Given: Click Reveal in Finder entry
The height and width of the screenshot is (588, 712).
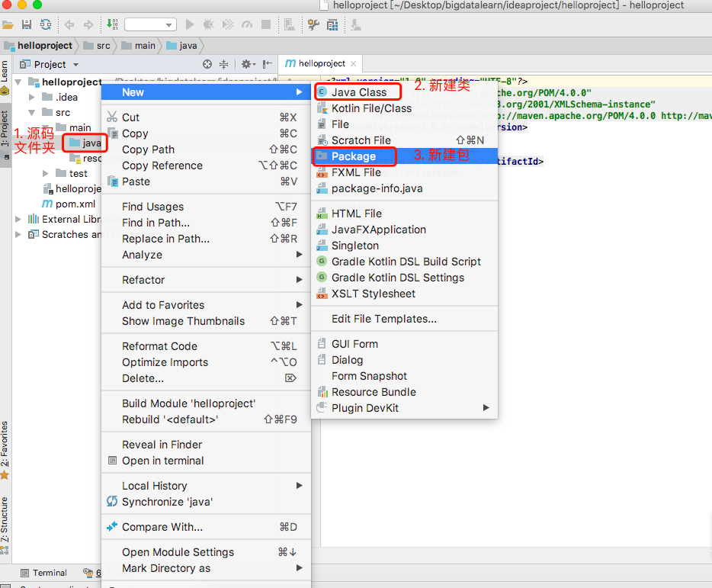Looking at the screenshot, I should pos(206,445).
